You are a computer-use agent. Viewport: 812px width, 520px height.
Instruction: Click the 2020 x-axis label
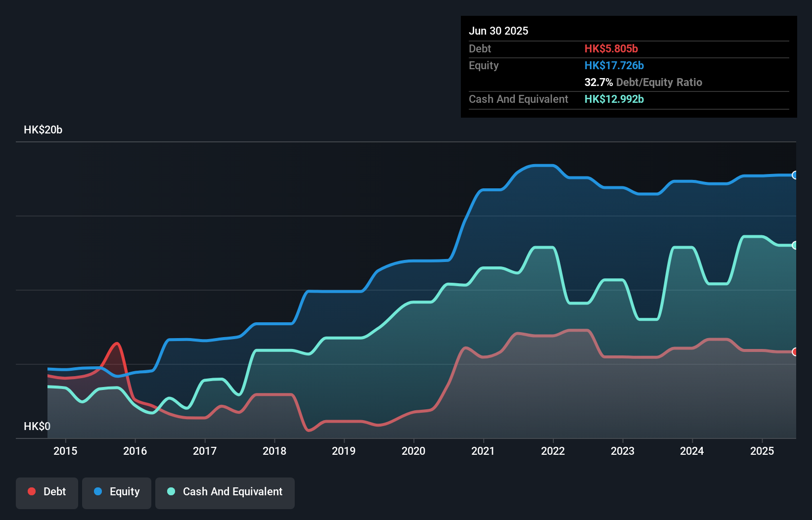tap(413, 451)
